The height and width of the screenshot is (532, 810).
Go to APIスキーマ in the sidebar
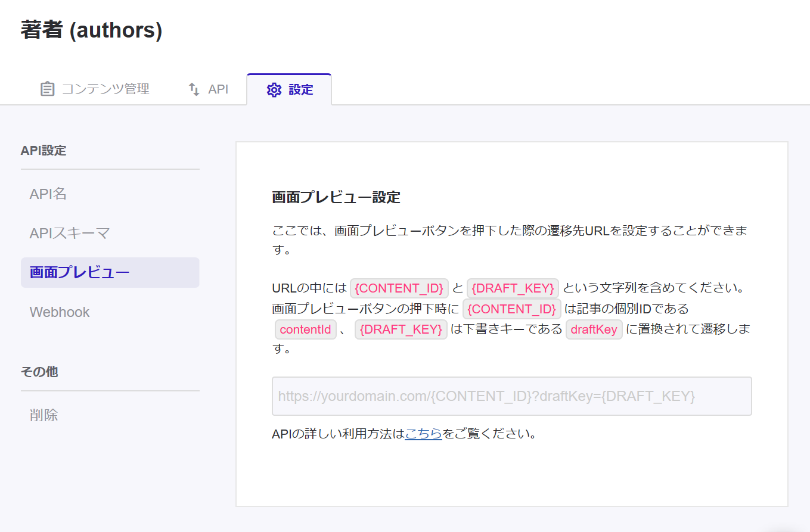click(x=70, y=233)
